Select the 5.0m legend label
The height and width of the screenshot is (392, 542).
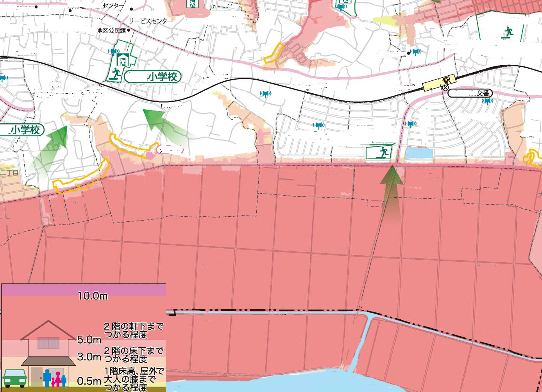(89, 340)
